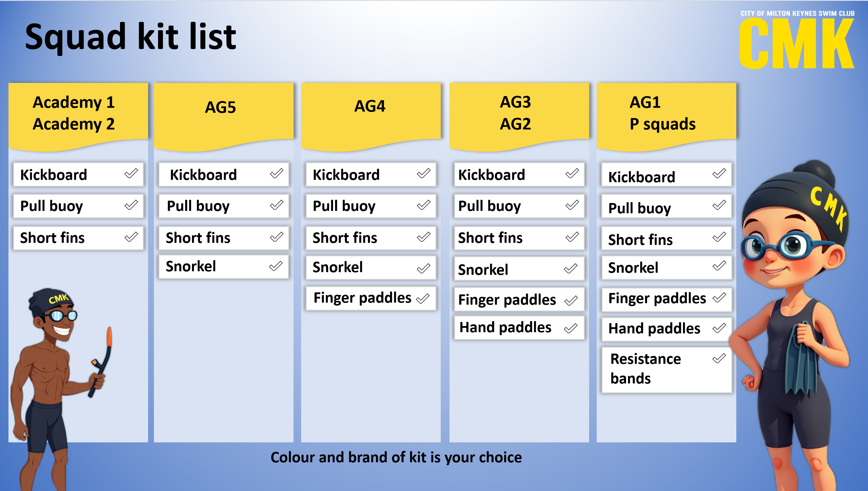The height and width of the screenshot is (491, 868).
Task: Tick the Hand paddles check under AG3 AG2
Action: click(571, 328)
